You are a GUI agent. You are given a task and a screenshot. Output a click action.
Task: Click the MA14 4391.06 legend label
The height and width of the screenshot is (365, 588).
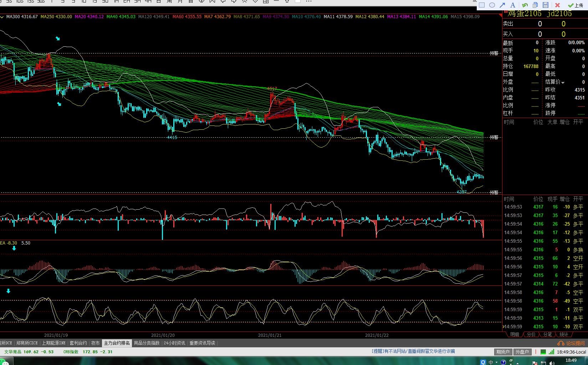433,17
